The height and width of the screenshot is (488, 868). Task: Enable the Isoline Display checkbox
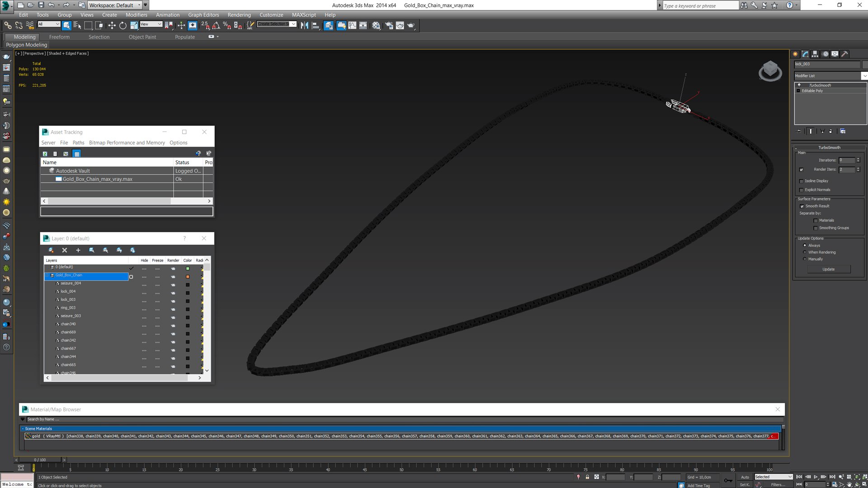[802, 181]
